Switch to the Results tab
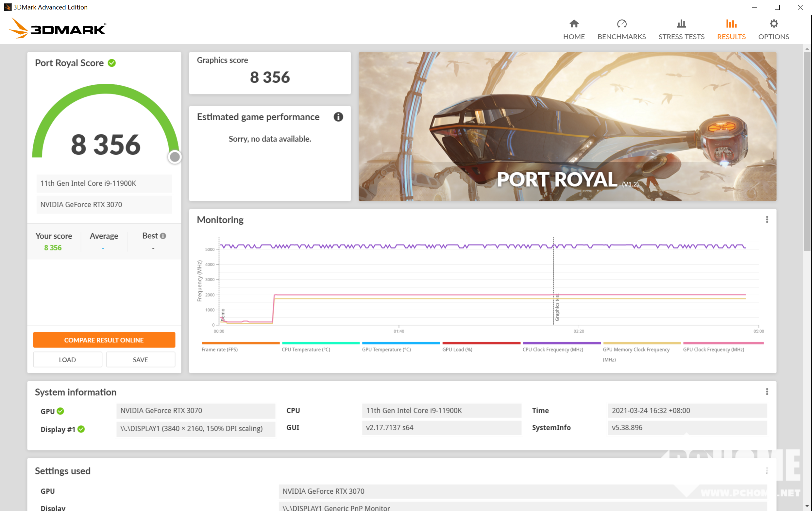812x511 pixels. [x=731, y=30]
